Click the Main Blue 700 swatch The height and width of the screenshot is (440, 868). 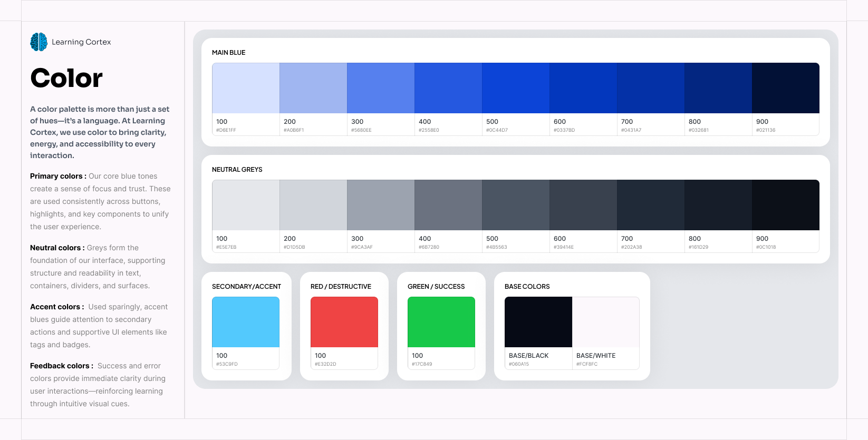click(651, 88)
